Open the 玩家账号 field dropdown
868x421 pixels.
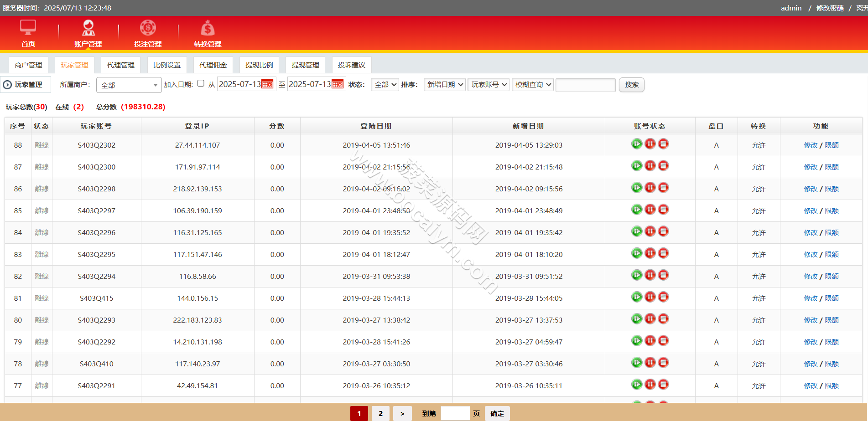[489, 85]
